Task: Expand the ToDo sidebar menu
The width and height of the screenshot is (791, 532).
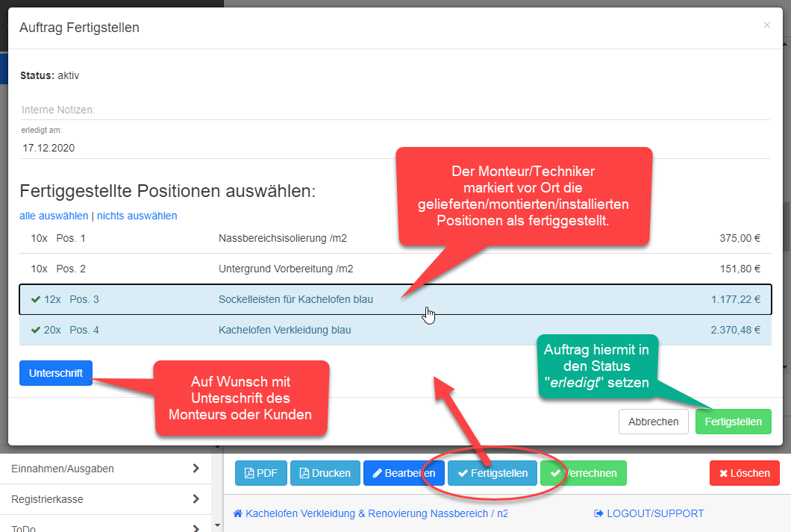Action: [106, 527]
